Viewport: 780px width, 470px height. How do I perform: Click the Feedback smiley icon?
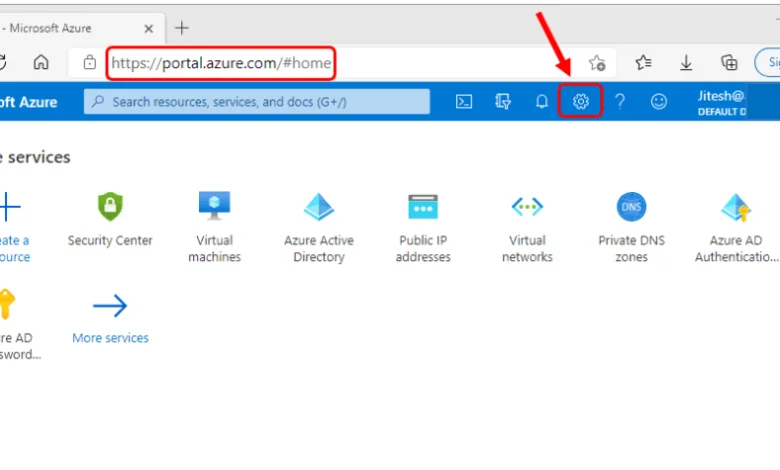[658, 101]
